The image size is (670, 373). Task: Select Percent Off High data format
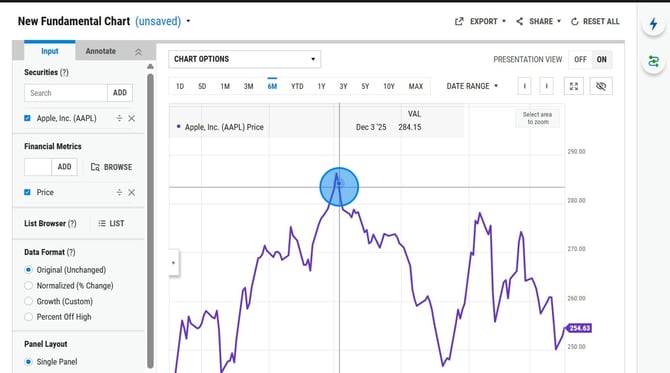point(28,317)
